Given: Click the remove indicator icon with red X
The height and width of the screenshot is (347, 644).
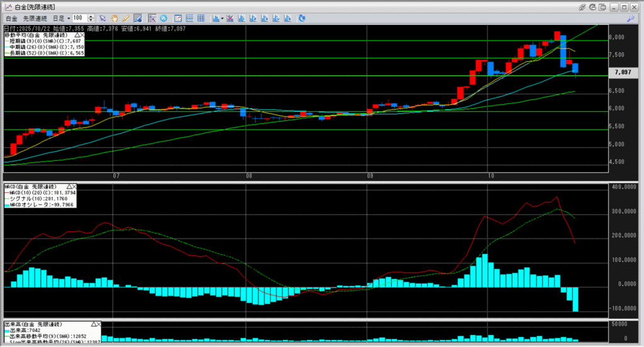Looking at the screenshot, I should 230,18.
